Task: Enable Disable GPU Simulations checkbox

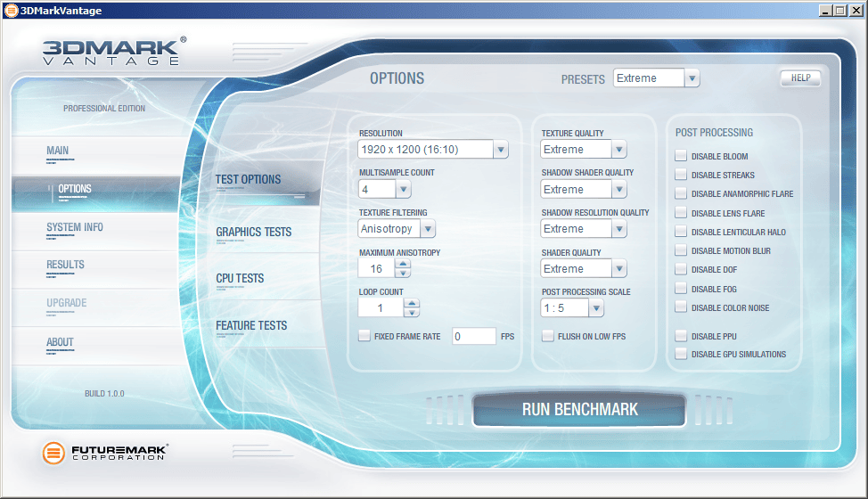Action: [681, 354]
